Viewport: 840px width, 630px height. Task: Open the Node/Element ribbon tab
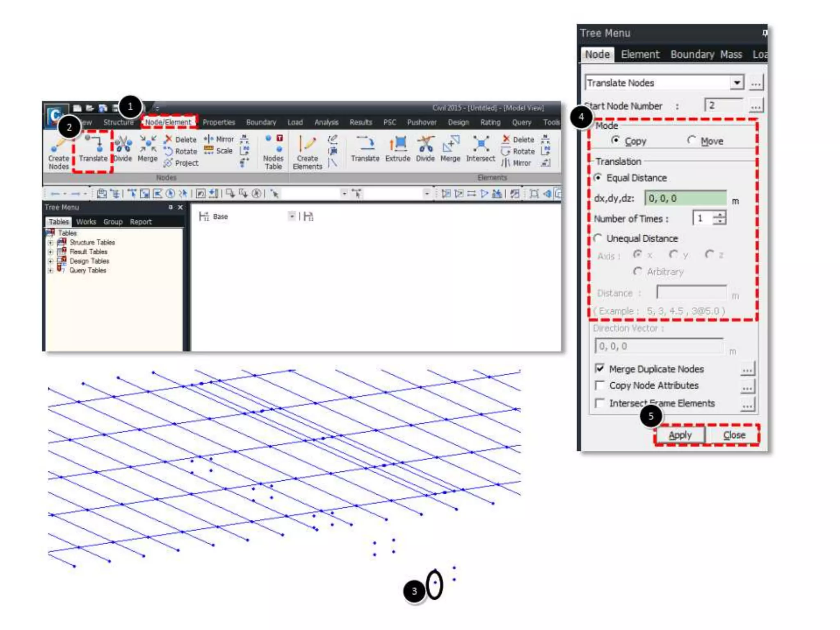pos(168,122)
